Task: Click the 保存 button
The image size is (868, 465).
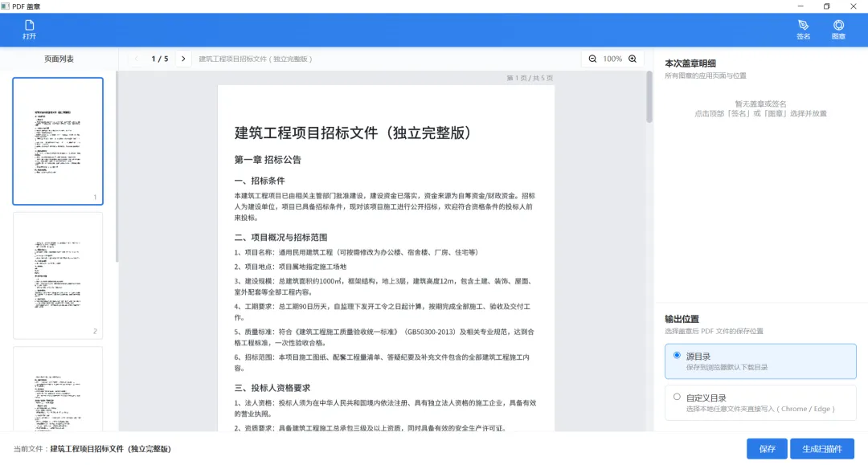Action: coord(767,448)
